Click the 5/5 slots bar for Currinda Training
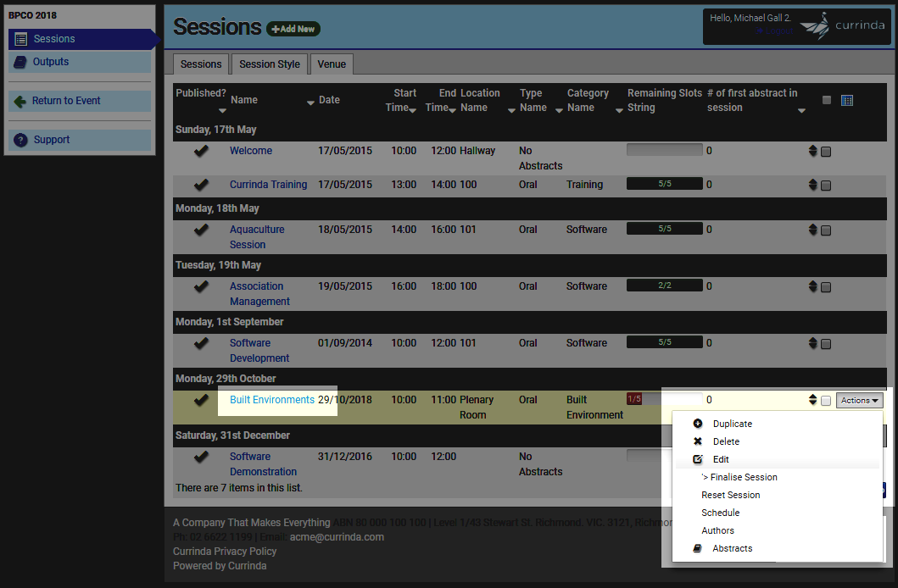This screenshot has width=898, height=588. 664,184
